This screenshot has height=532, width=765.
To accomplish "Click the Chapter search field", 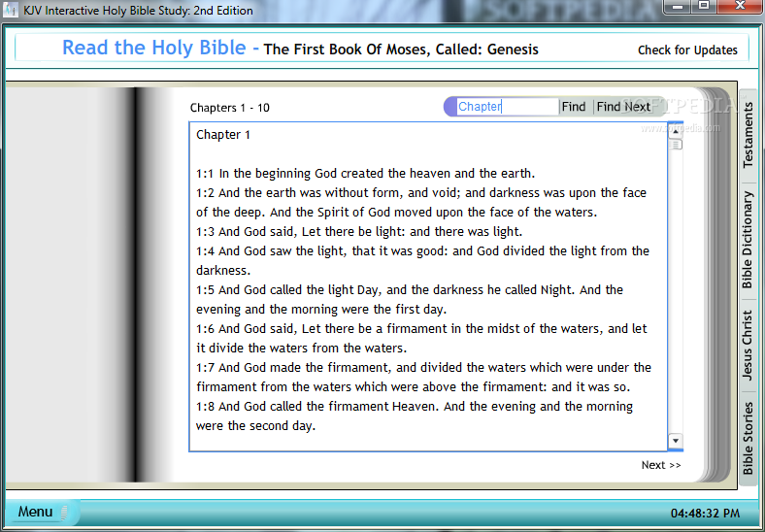I will pyautogui.click(x=508, y=107).
